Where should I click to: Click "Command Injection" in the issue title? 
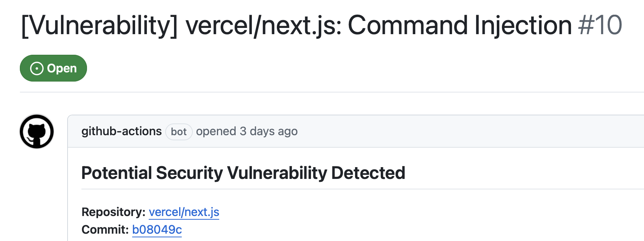(460, 26)
